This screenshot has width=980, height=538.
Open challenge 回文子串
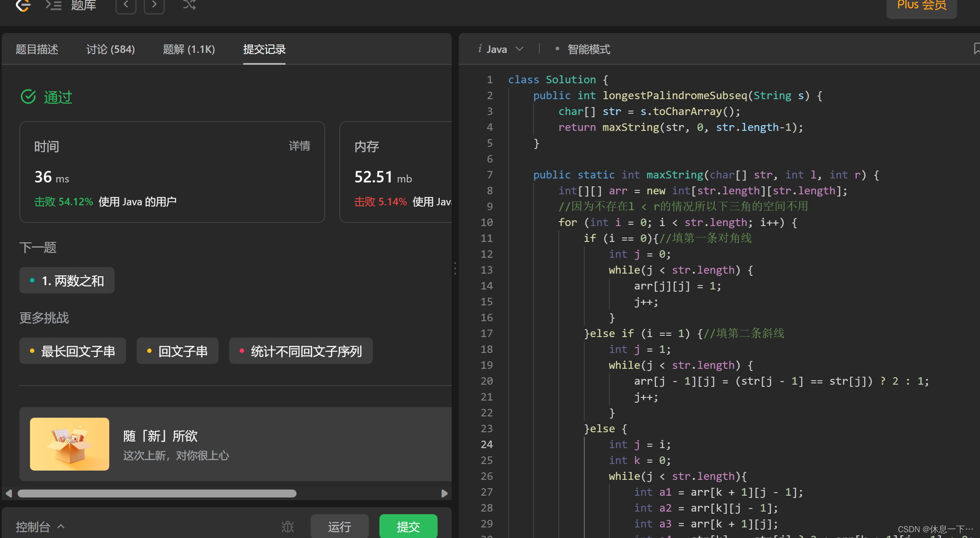[178, 351]
